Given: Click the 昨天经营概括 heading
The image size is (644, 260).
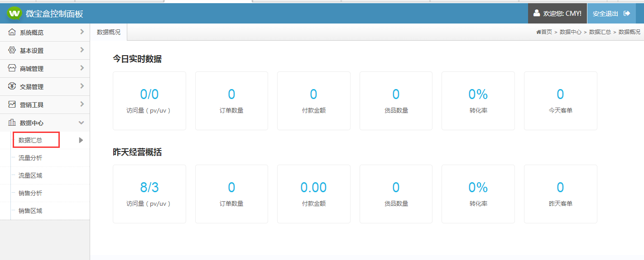Looking at the screenshot, I should 137,152.
